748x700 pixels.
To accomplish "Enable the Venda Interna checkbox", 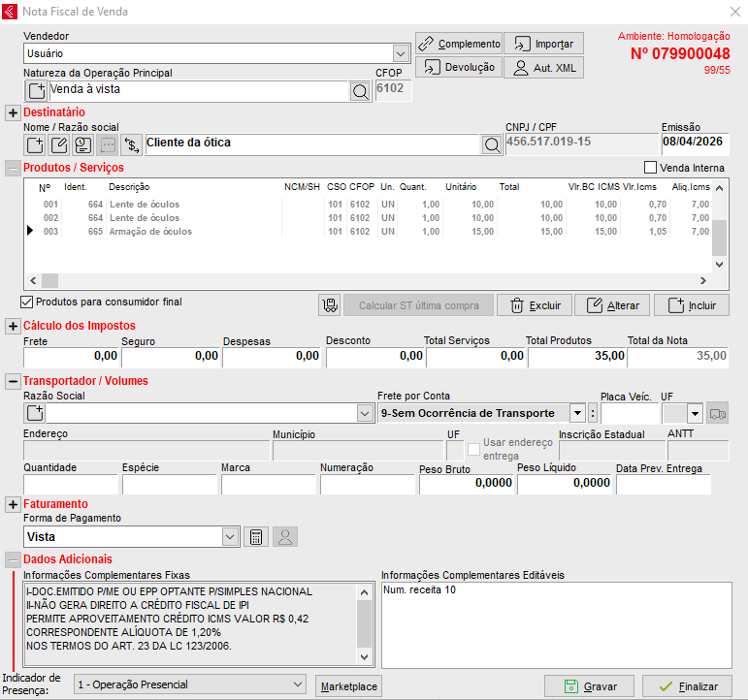I will click(651, 168).
